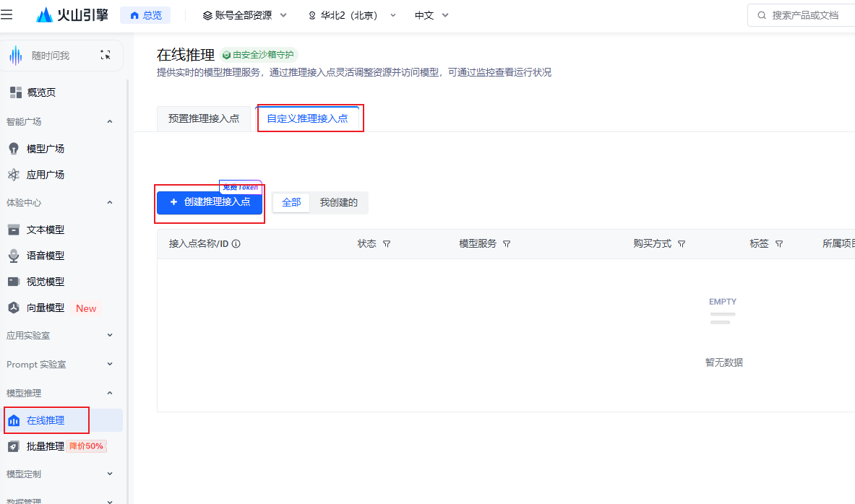Collapse the 模型推理 section

[110, 393]
